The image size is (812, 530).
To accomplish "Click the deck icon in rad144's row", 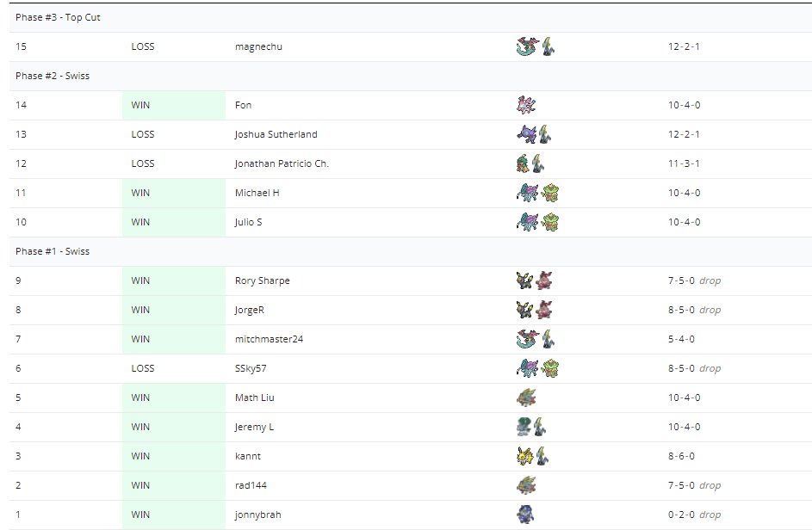I will [x=526, y=485].
